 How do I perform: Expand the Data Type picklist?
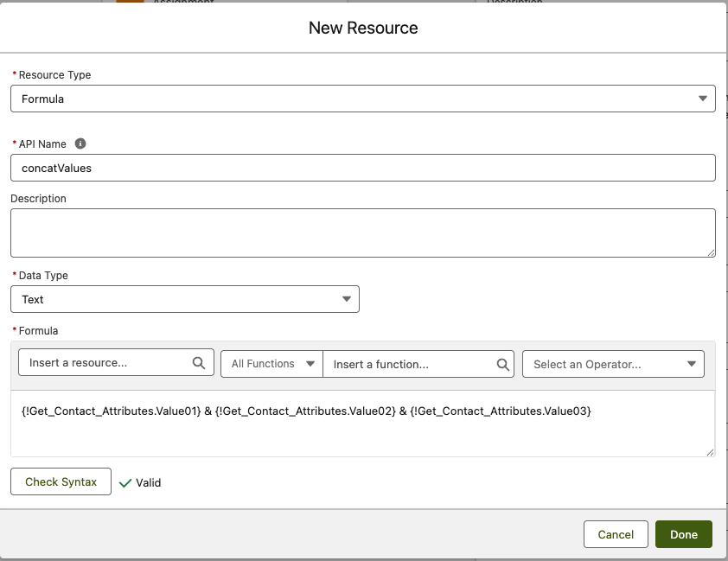pyautogui.click(x=184, y=299)
